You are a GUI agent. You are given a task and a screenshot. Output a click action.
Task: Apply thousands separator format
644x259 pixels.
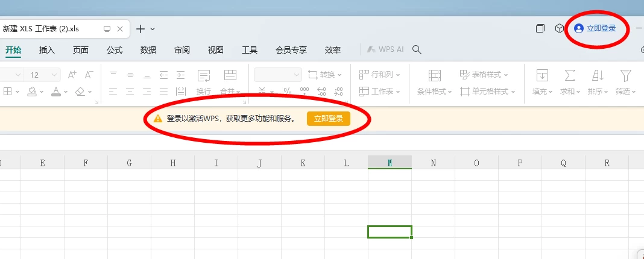305,91
